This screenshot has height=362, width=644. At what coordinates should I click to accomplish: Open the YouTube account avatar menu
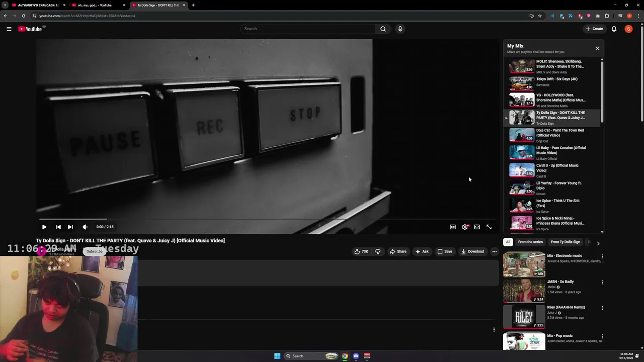point(628,29)
